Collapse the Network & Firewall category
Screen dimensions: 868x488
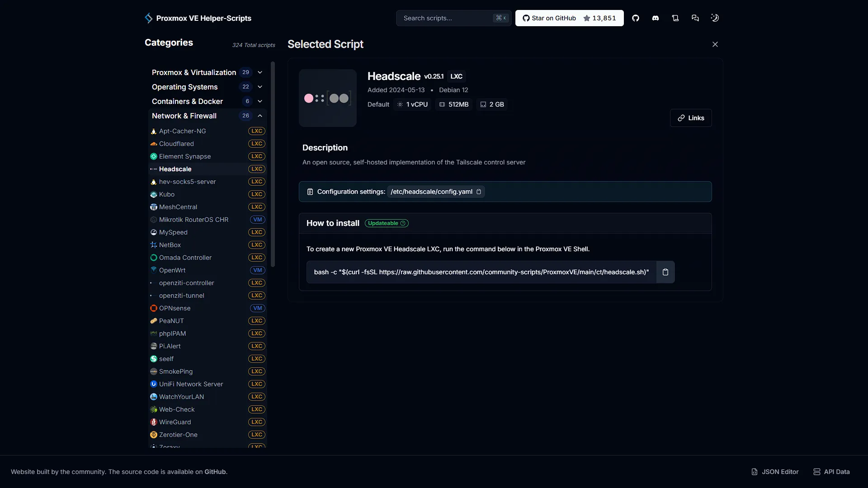[x=208, y=116]
